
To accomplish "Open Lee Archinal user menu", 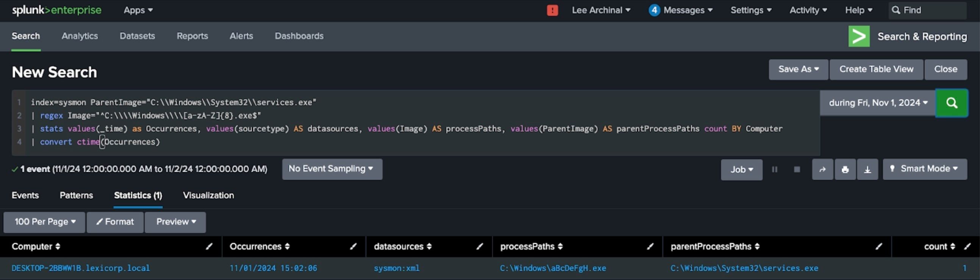I will [601, 10].
